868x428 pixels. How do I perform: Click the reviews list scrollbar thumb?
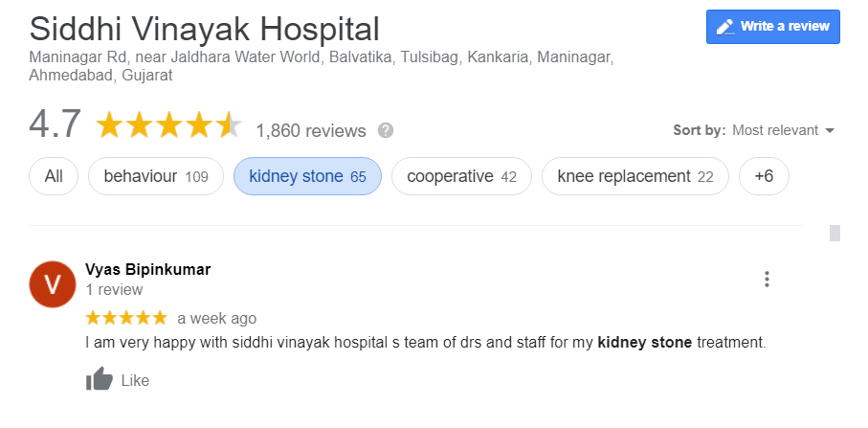coord(835,233)
